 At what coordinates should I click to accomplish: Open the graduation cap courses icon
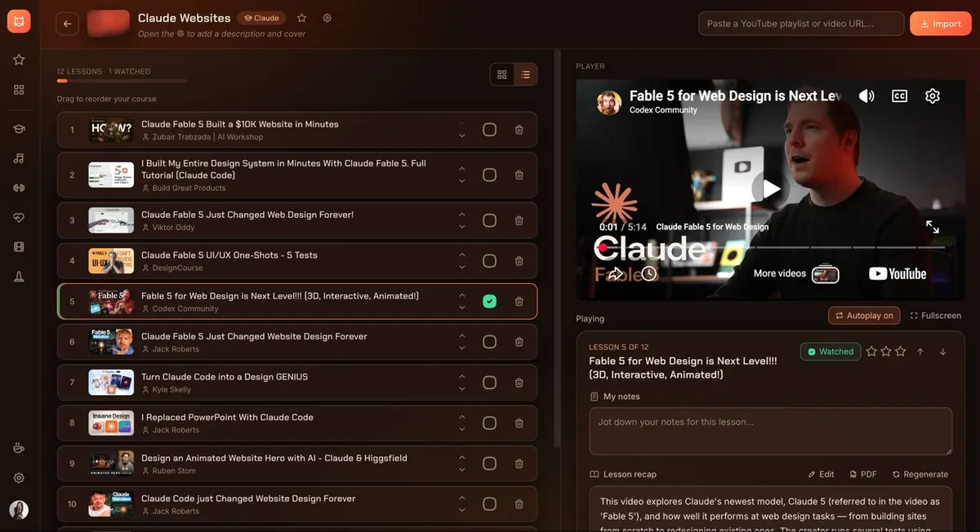[19, 128]
